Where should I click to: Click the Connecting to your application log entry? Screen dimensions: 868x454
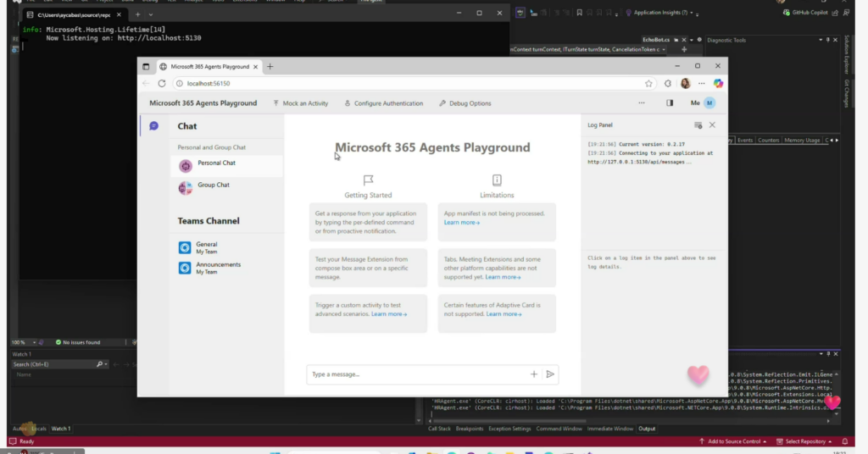(x=650, y=158)
